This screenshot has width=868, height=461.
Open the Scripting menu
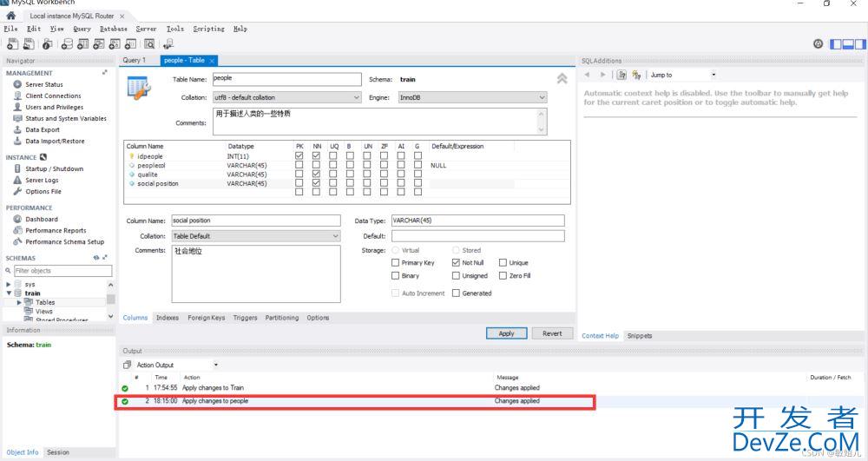[208, 29]
